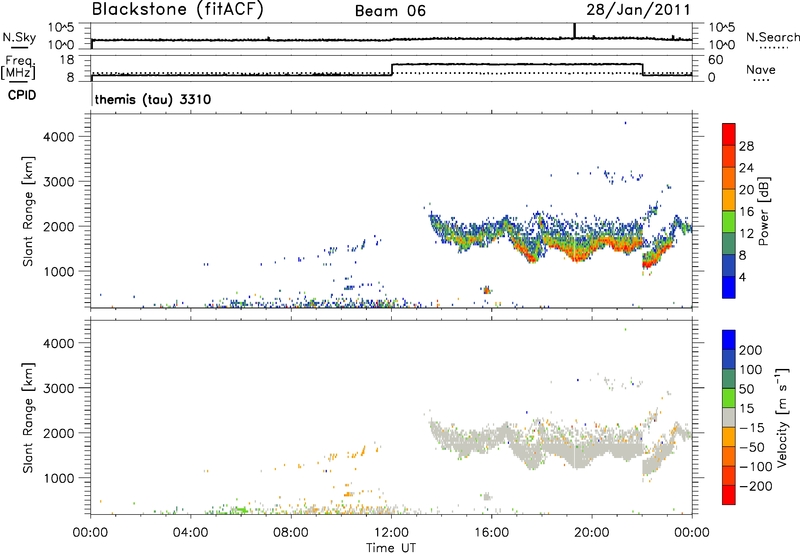
Task: Click the 16:00 time axis label
Action: 491,533
